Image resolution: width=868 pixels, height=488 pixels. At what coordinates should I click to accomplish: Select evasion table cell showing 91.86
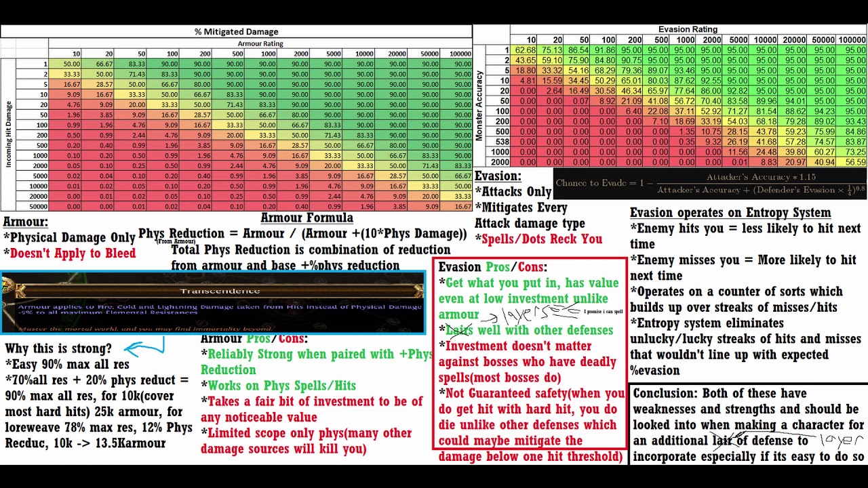[x=605, y=50]
